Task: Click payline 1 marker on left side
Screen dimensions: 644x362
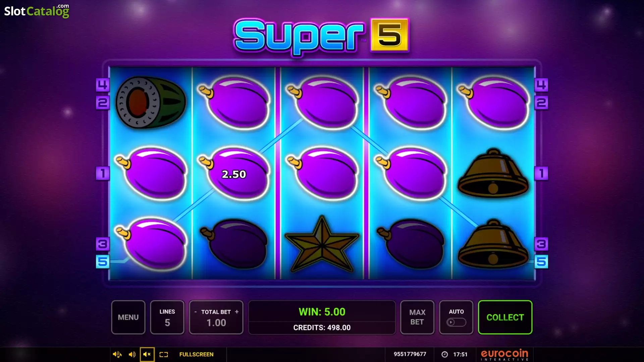Action: pos(103,173)
